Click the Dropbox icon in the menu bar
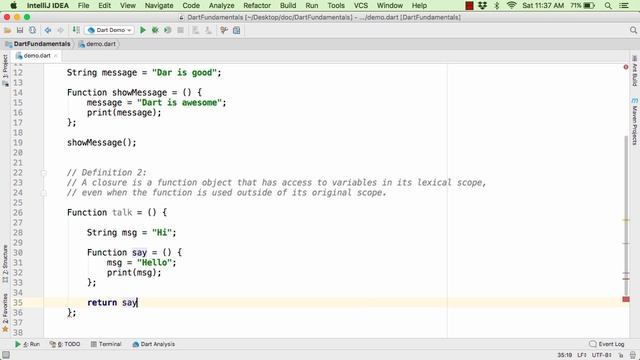Image resolution: width=640 pixels, height=360 pixels. click(482, 6)
